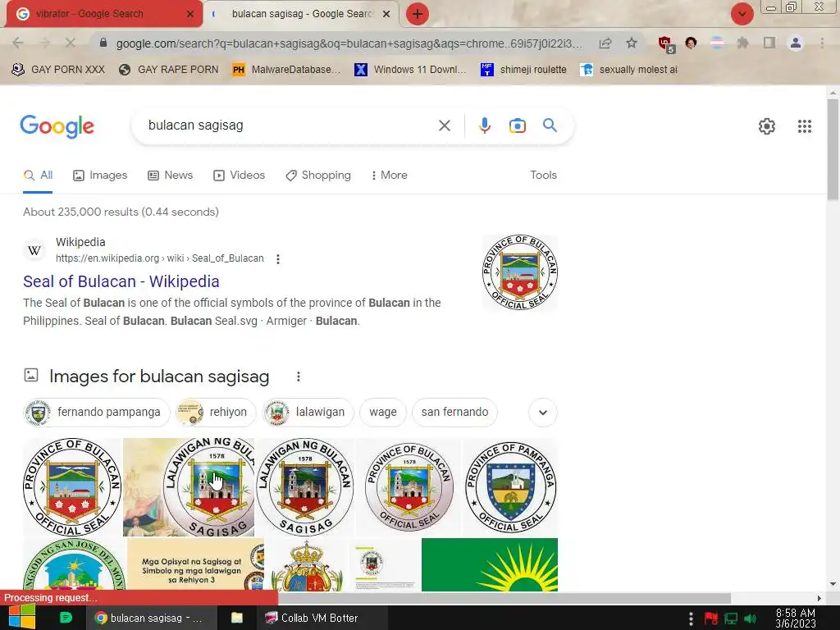The width and height of the screenshot is (840, 630).
Task: Filter images by 'wage' chip
Action: [383, 412]
